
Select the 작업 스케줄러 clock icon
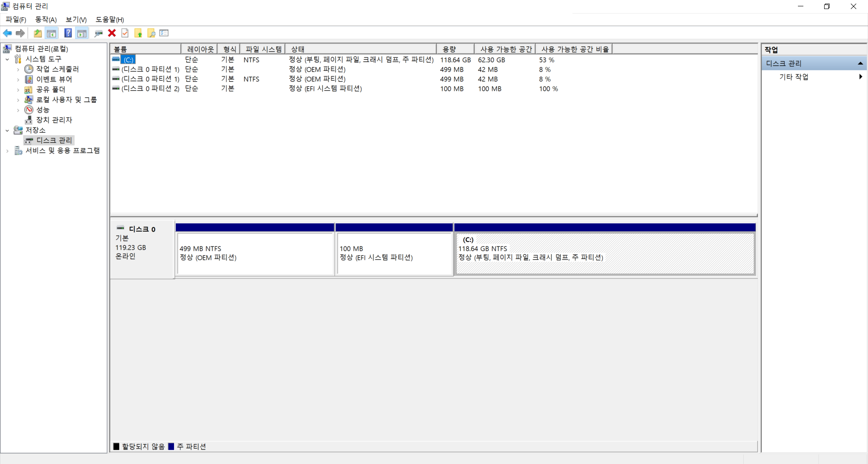pos(29,69)
